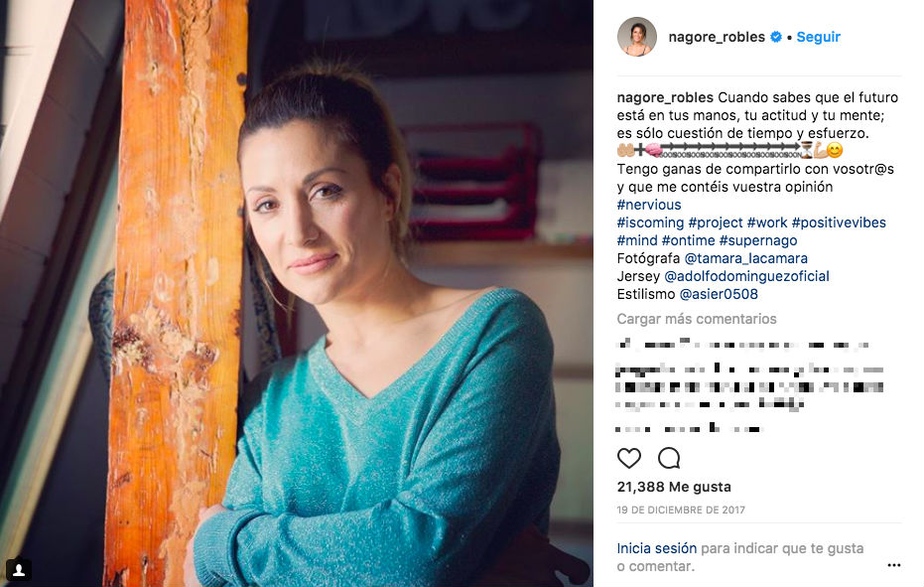This screenshot has height=587, width=924.
Task: Expand Cargar más comentarios
Action: tap(697, 319)
